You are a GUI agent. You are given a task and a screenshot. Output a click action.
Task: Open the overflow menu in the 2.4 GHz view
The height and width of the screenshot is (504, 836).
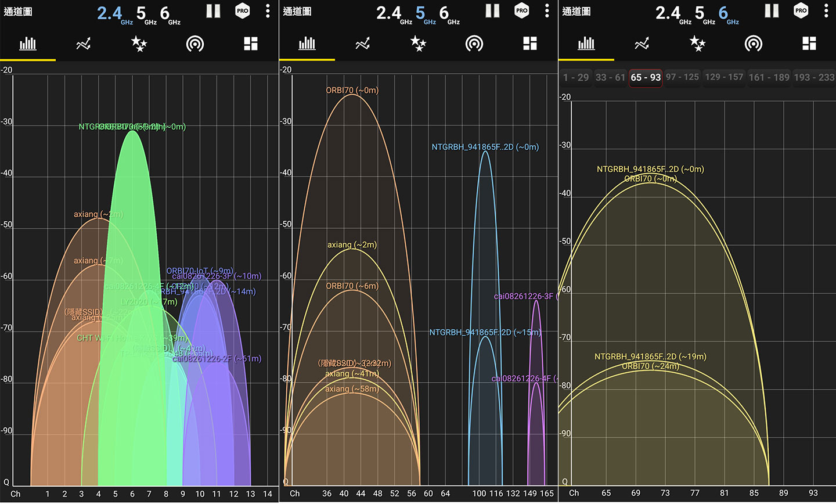tap(268, 11)
